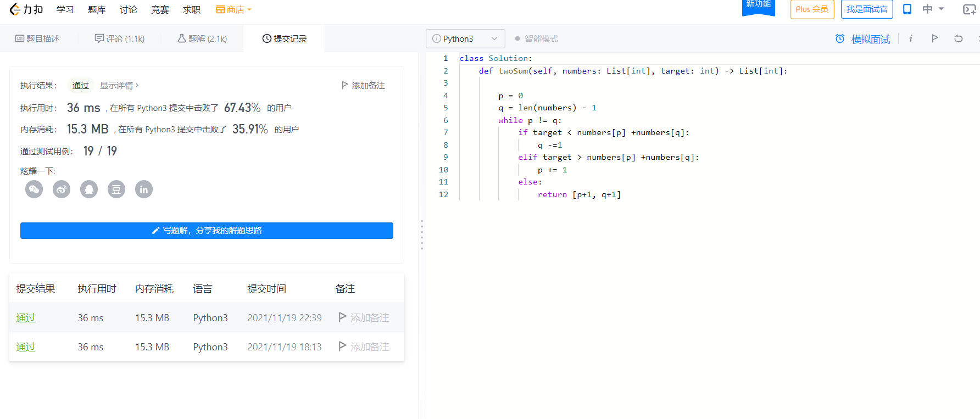This screenshot has width=980, height=419.
Task: Toggle the 智能模式 smart mode
Action: [x=537, y=38]
